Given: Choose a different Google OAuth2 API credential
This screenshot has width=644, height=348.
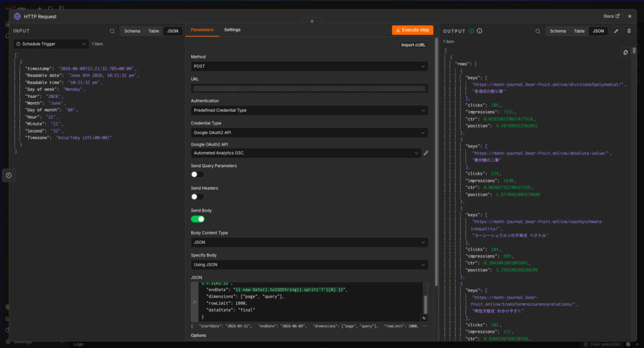Looking at the screenshot, I should click(306, 153).
